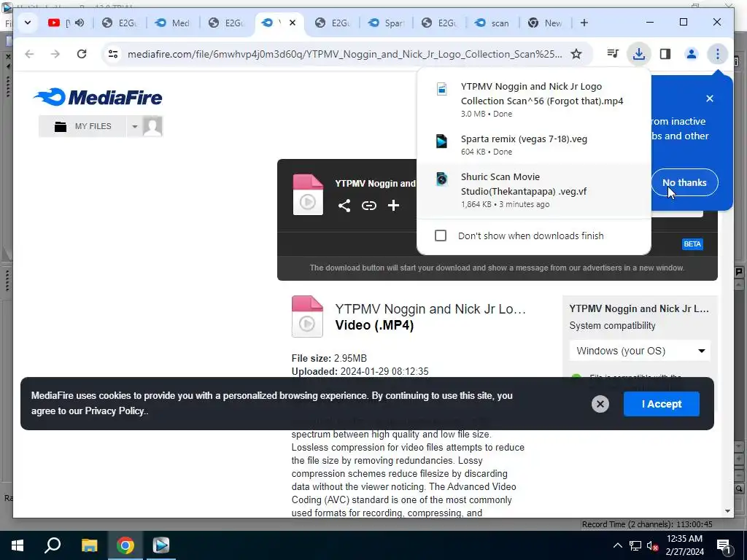Click the address bar URL field
This screenshot has height=560, width=747.
coord(345,54)
